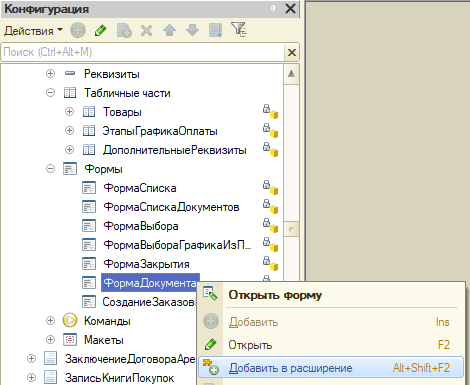Image resolution: width=470 pixels, height=385 pixels.
Task: Select ЭтапыГрафикаОплаты tree item
Action: click(160, 131)
